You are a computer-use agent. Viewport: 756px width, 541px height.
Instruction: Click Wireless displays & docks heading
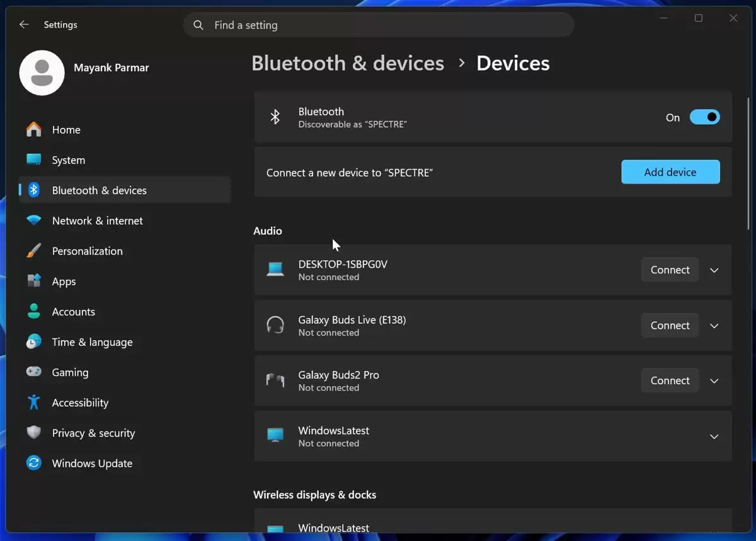[315, 495]
